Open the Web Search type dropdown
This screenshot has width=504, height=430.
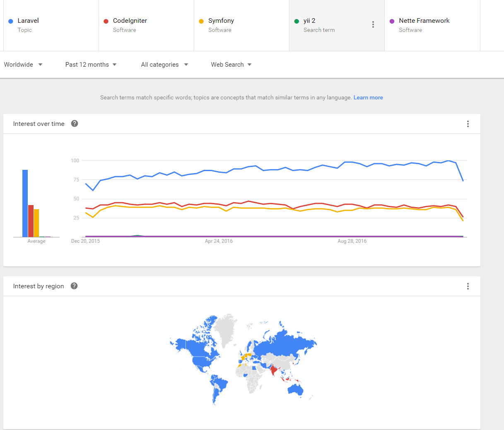231,65
